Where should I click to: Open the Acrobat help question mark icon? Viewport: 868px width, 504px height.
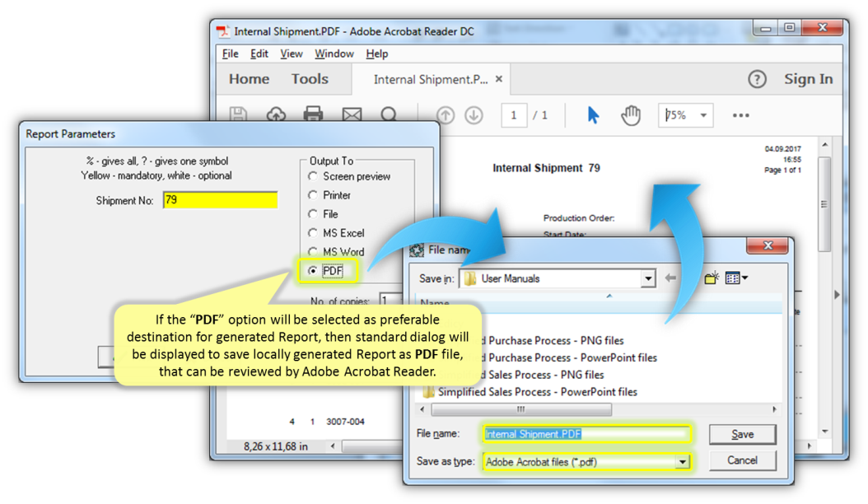click(x=757, y=79)
